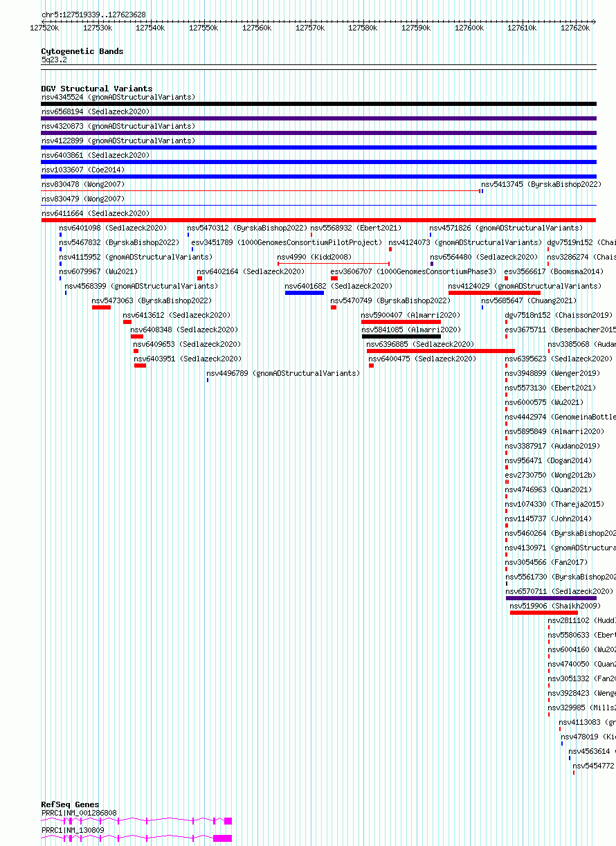Select the nsv1145737 John2014 label
Image resolution: width=616 pixels, height=846 pixels.
click(548, 519)
